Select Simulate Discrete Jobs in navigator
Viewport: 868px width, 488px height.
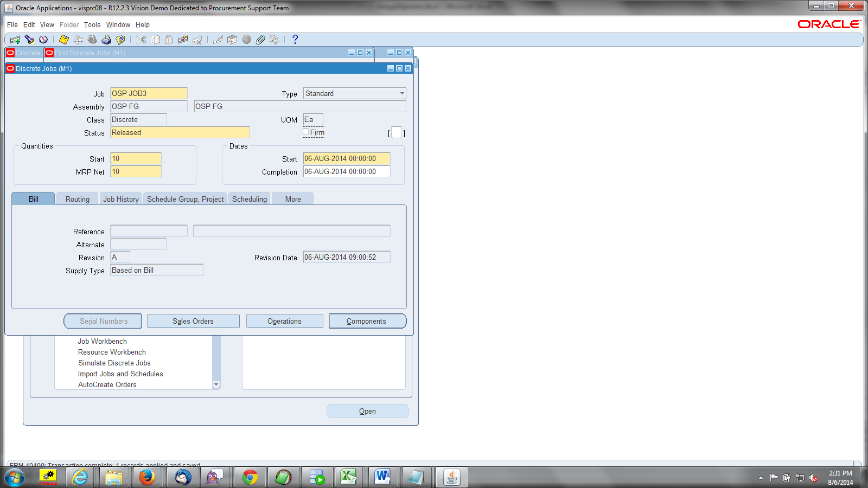114,363
